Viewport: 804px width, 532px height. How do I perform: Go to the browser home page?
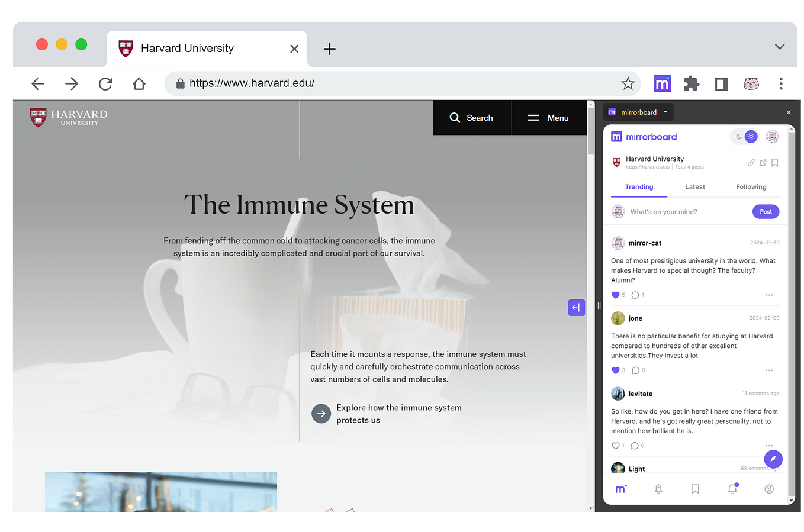139,84
